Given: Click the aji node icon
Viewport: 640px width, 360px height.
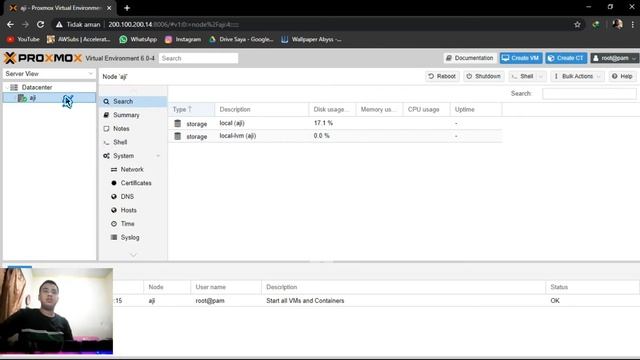Looking at the screenshot, I should (x=22, y=98).
